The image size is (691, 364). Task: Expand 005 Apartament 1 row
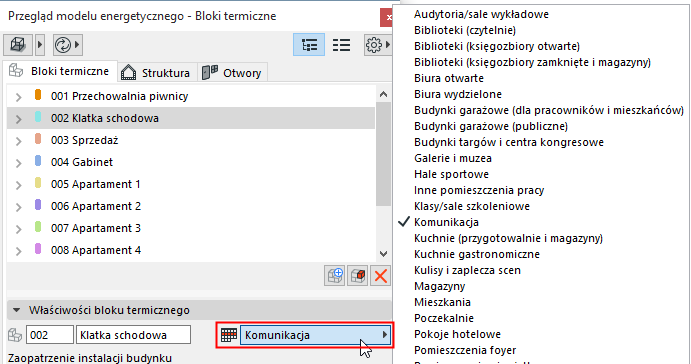(19, 185)
